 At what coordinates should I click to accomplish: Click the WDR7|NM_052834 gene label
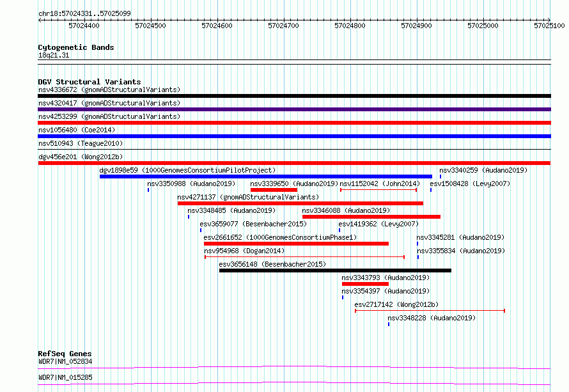point(65,361)
